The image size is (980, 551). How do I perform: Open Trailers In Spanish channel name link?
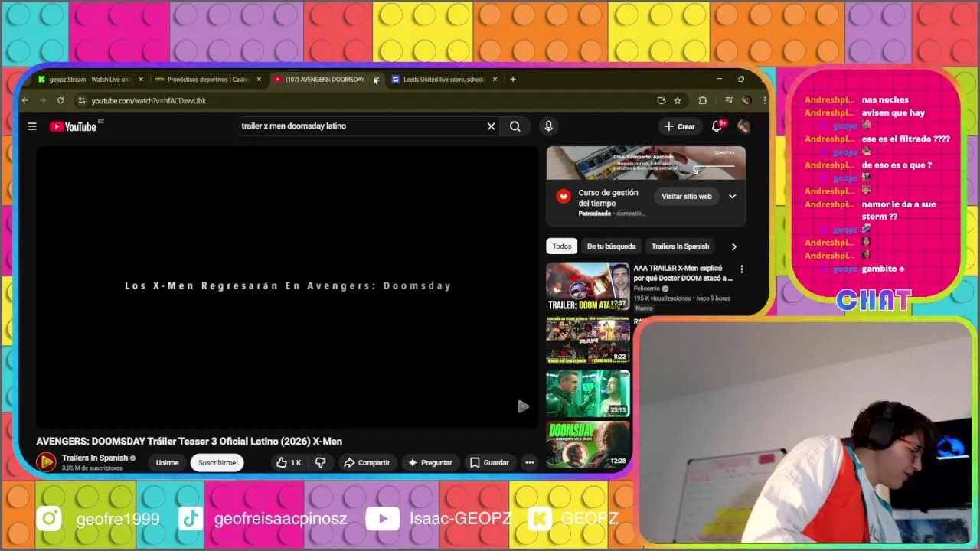[95, 458]
